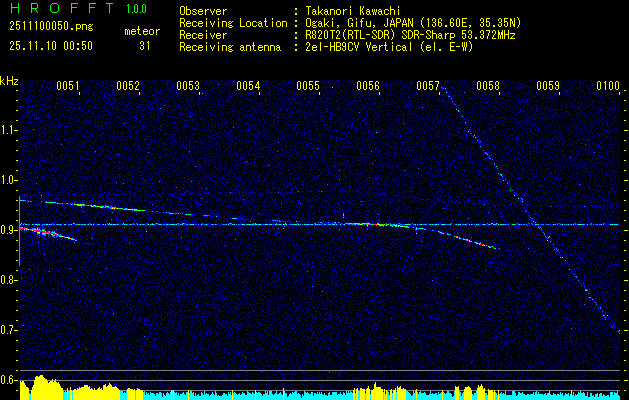Click the 0056 time marker
This screenshot has width=629, height=400.
[x=368, y=85]
